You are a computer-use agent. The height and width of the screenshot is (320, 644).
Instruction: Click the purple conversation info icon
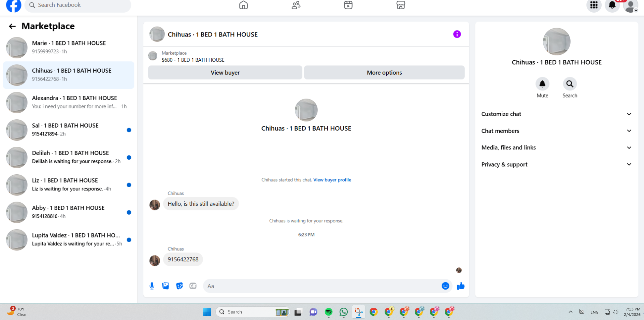pyautogui.click(x=457, y=34)
